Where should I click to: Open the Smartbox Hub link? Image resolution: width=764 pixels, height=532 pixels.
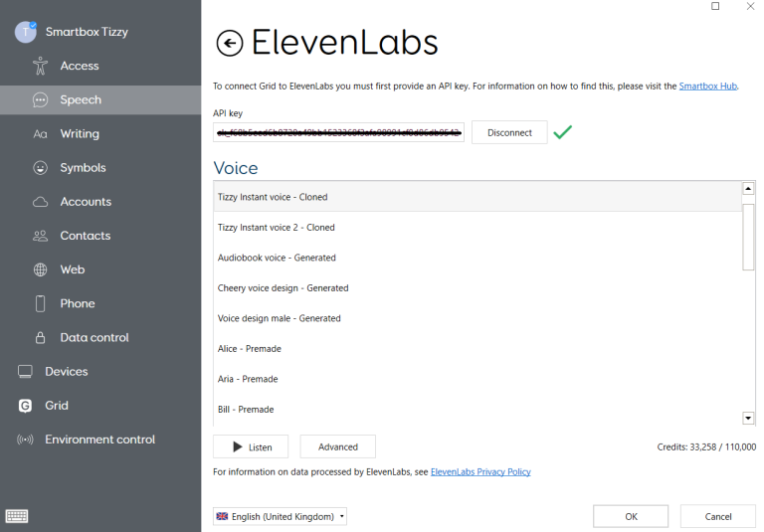click(x=708, y=87)
